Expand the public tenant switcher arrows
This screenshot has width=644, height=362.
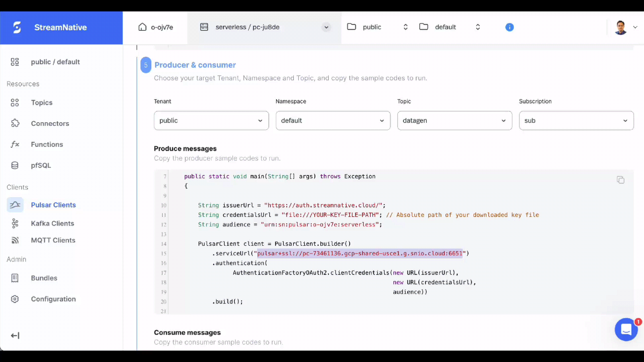(x=406, y=27)
